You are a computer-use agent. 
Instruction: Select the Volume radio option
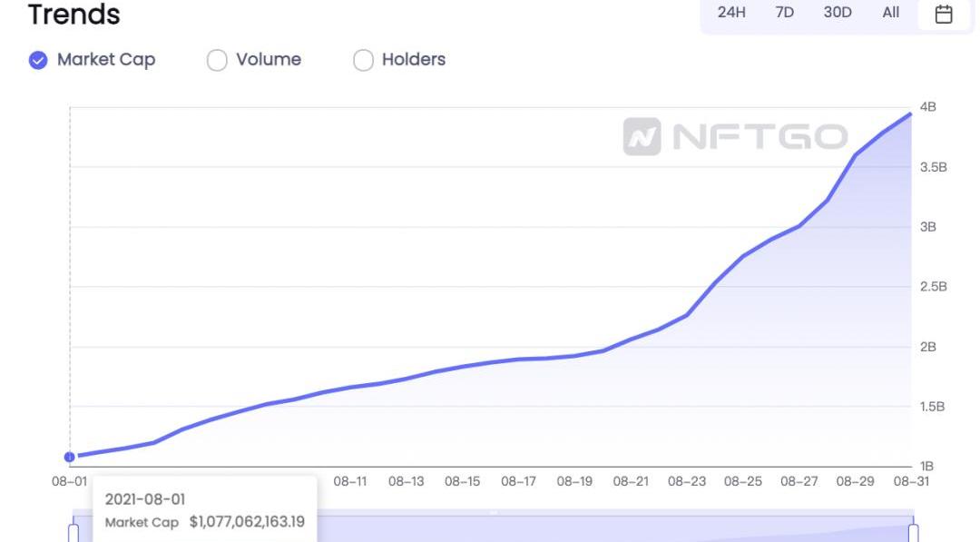point(217,60)
